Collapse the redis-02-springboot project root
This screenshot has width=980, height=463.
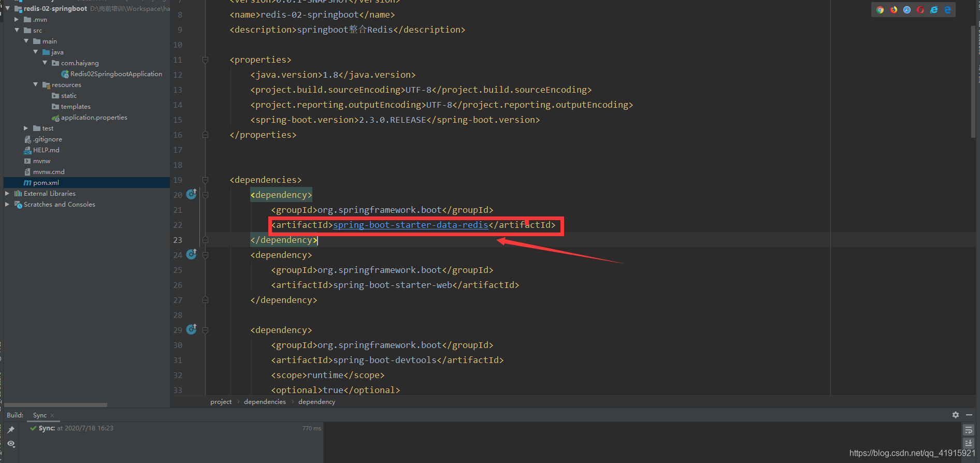8,8
